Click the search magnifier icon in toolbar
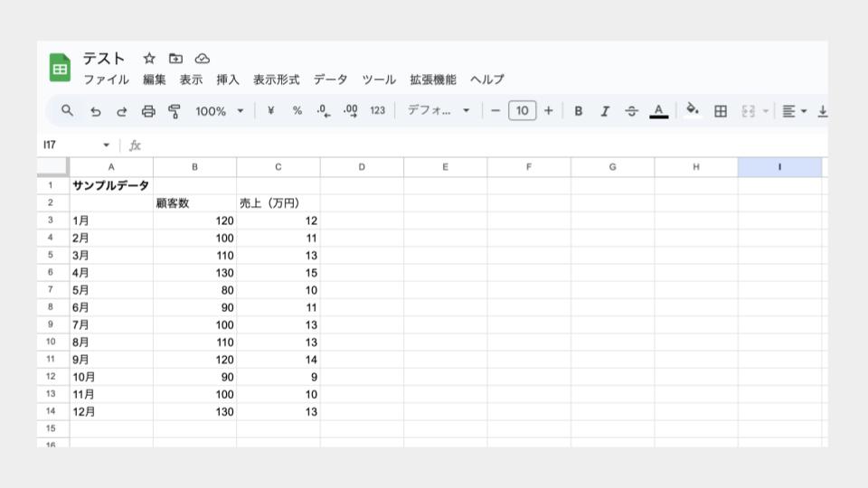The height and width of the screenshot is (488, 868). click(67, 110)
